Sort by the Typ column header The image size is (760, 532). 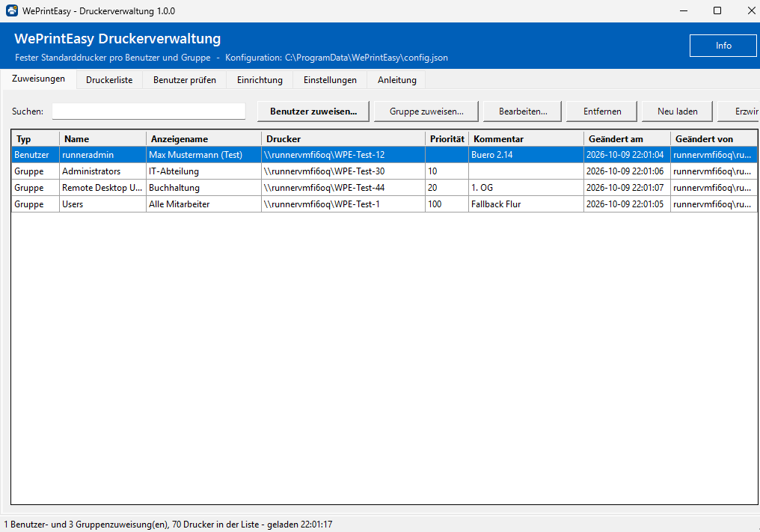[x=35, y=138]
